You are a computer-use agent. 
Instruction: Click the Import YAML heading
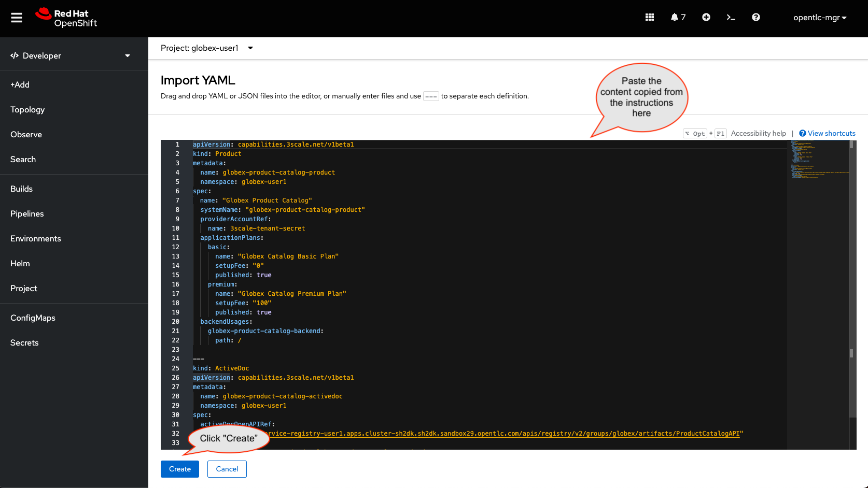[x=198, y=80]
